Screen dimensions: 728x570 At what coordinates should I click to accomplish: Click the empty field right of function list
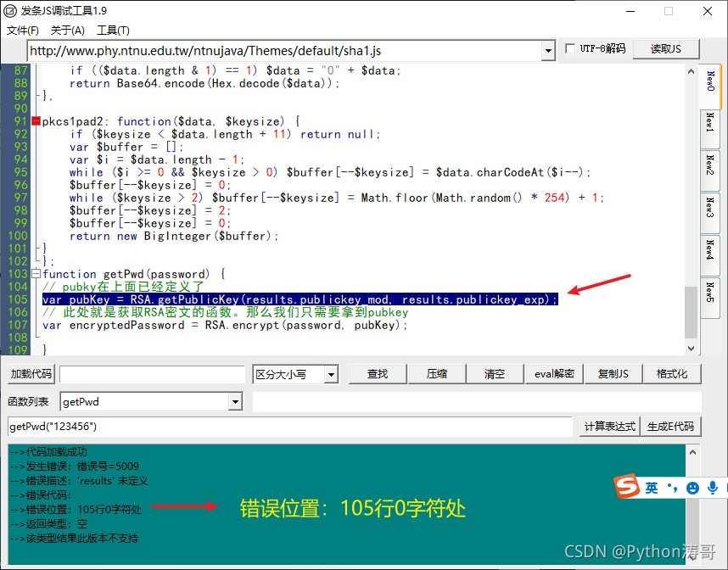coord(477,402)
